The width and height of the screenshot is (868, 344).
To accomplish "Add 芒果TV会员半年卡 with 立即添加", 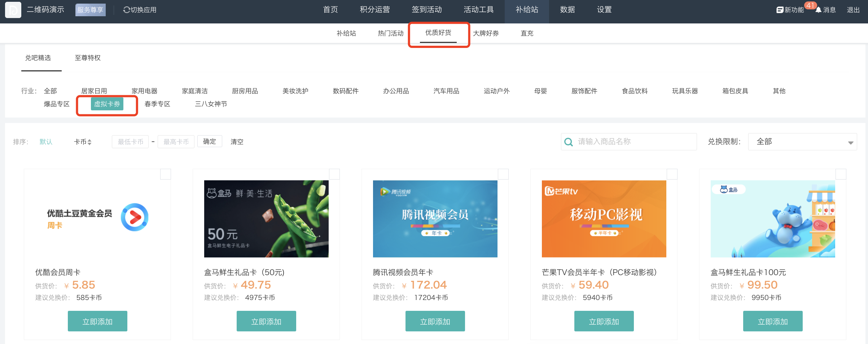I will (604, 321).
